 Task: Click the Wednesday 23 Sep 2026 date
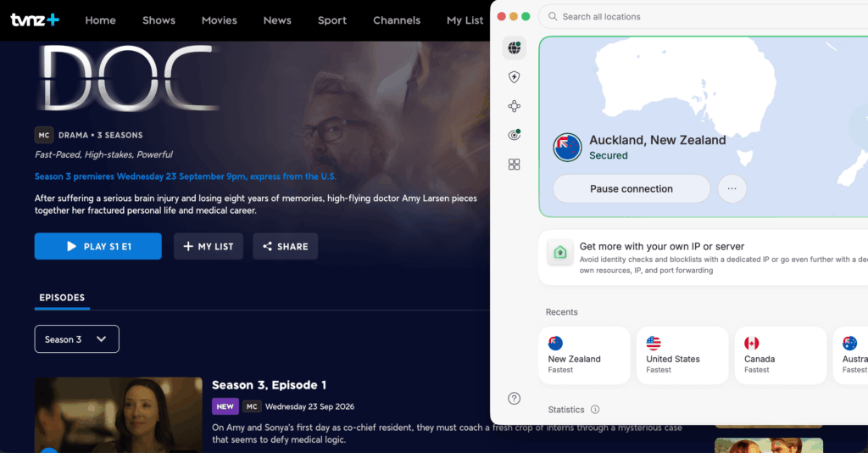309,406
